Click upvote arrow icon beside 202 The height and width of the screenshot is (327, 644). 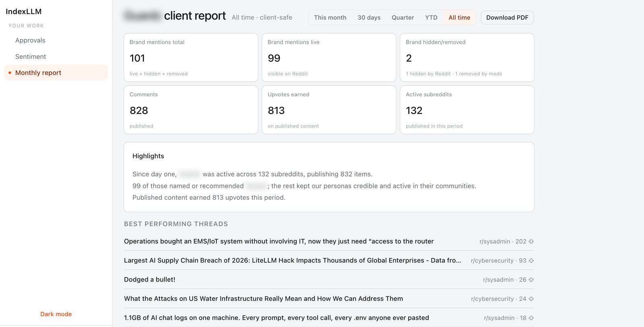coord(531,242)
